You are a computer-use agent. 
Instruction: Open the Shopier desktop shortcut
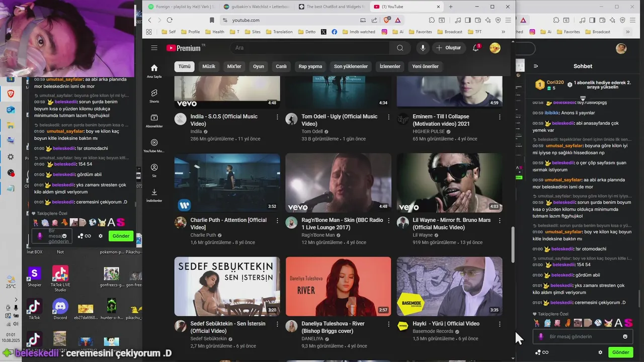pos(34,277)
